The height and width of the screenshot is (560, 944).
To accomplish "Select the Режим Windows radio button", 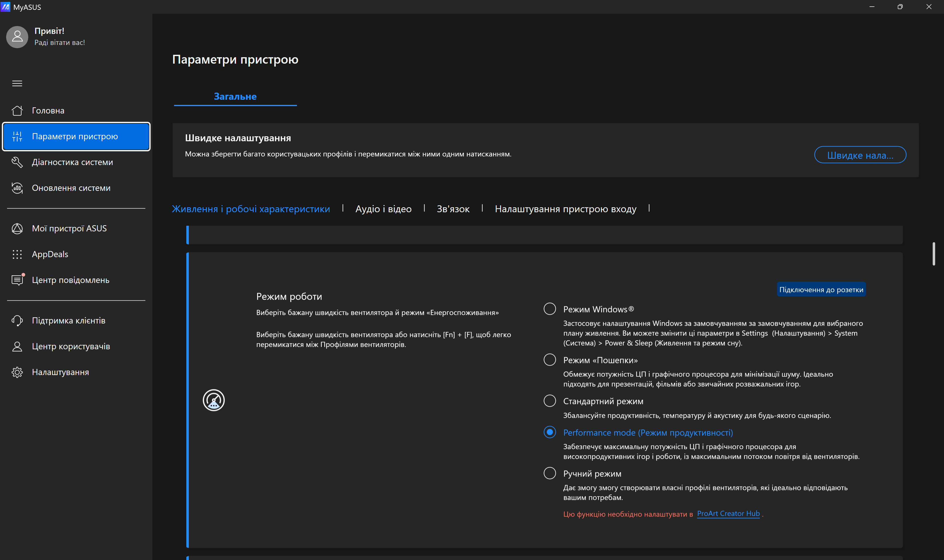I will (x=549, y=309).
